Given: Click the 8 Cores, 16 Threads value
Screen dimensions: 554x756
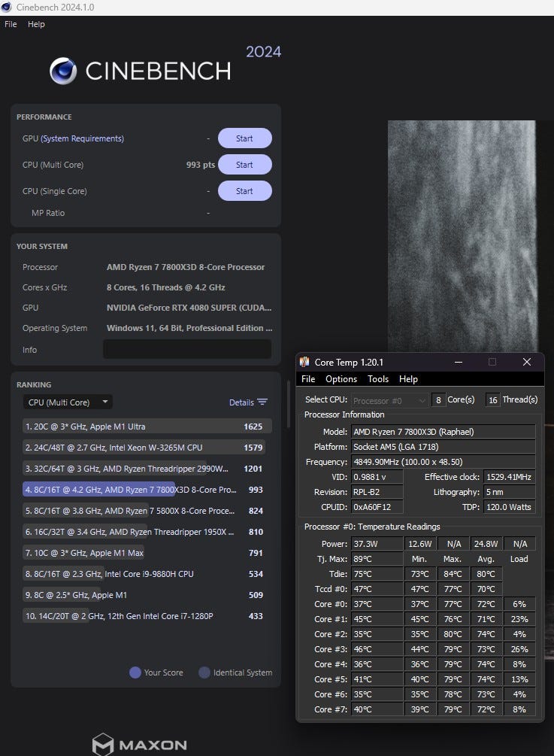Looking at the screenshot, I should point(165,287).
